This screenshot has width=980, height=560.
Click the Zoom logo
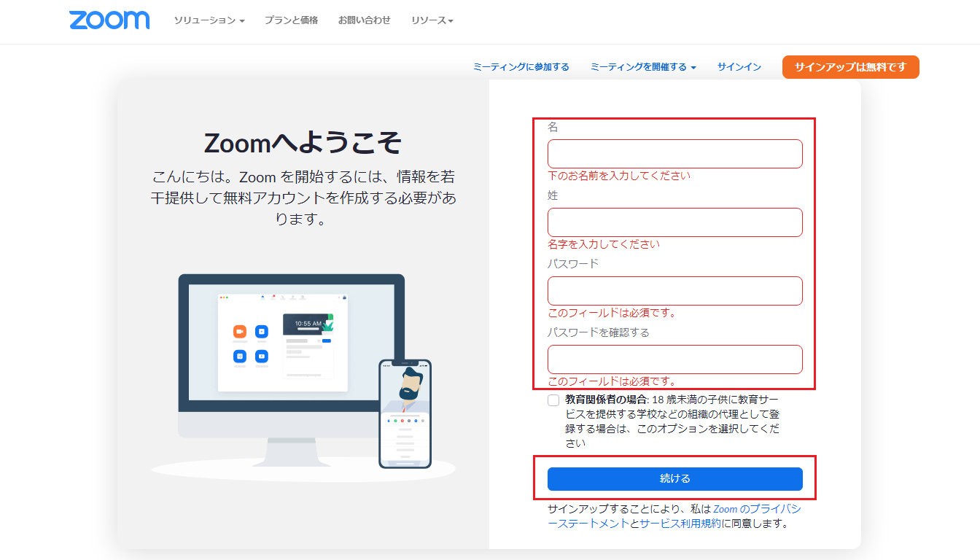click(x=109, y=20)
